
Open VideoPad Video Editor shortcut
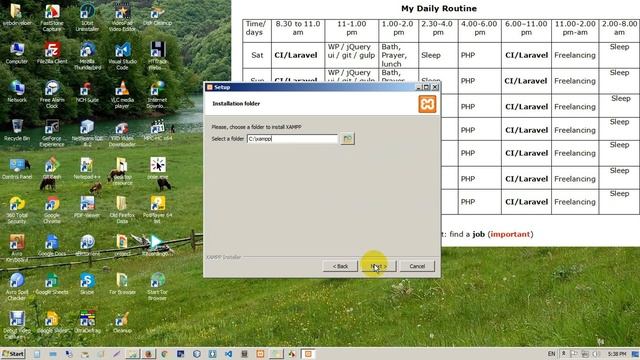click(122, 18)
